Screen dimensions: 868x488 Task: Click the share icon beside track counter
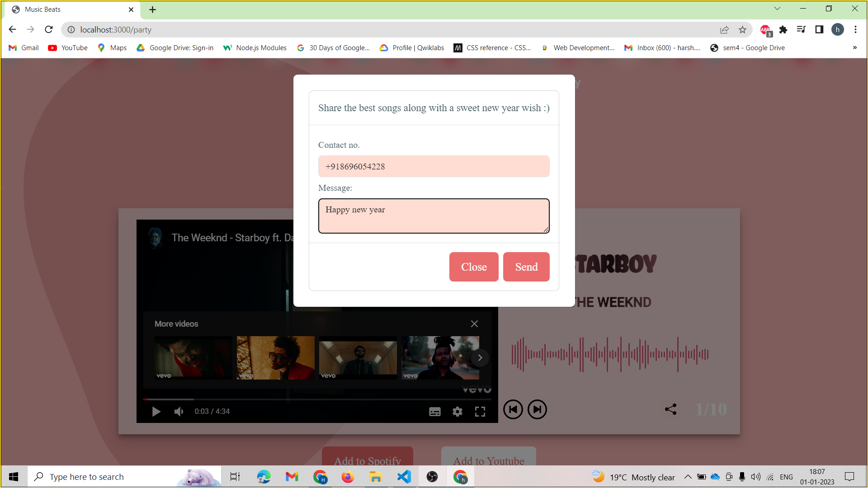coord(670,409)
